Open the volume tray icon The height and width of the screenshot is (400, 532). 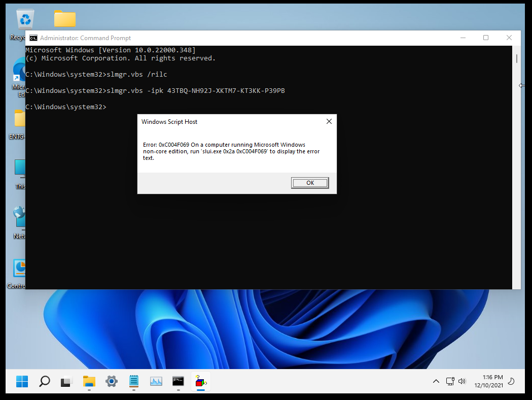point(462,381)
